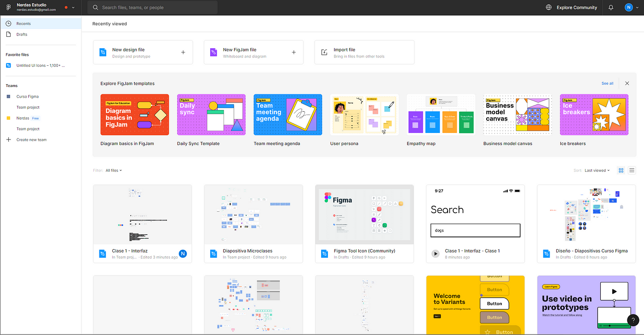Viewport: 644px width, 335px height.
Task: Click file icon of Diseño - Diapositivas Curso Figma
Action: click(546, 254)
